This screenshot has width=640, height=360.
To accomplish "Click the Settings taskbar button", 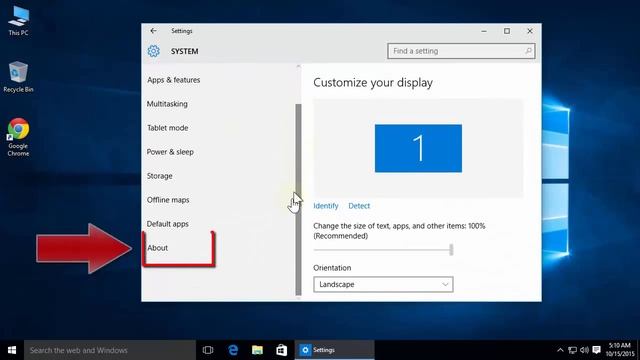I will coord(334,350).
